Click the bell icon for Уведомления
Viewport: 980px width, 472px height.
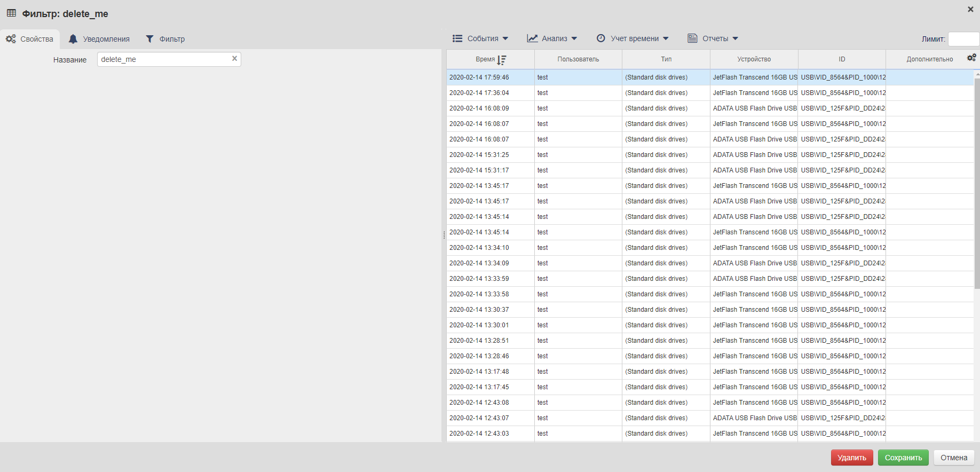pyautogui.click(x=73, y=39)
